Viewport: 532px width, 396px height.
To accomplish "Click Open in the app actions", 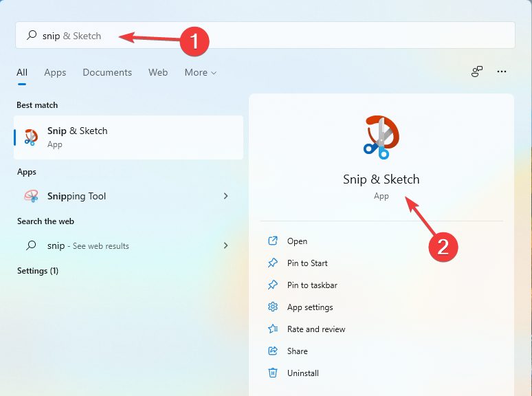I will 297,241.
